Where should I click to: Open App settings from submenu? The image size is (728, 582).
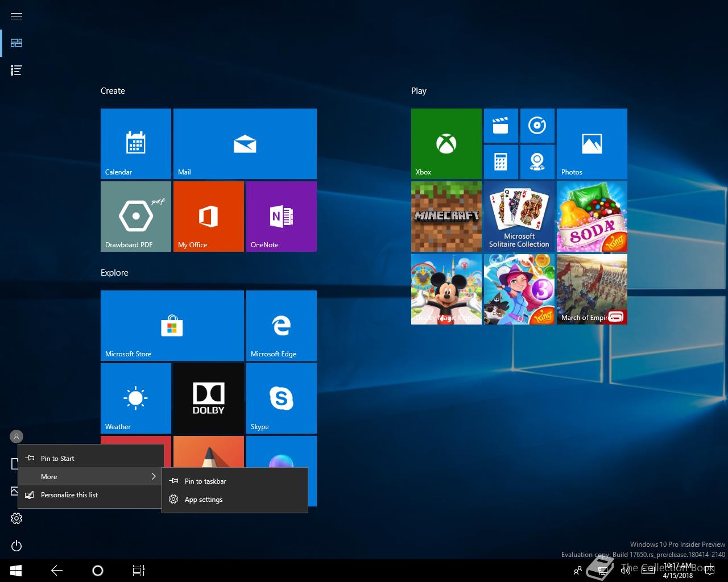[x=235, y=499]
